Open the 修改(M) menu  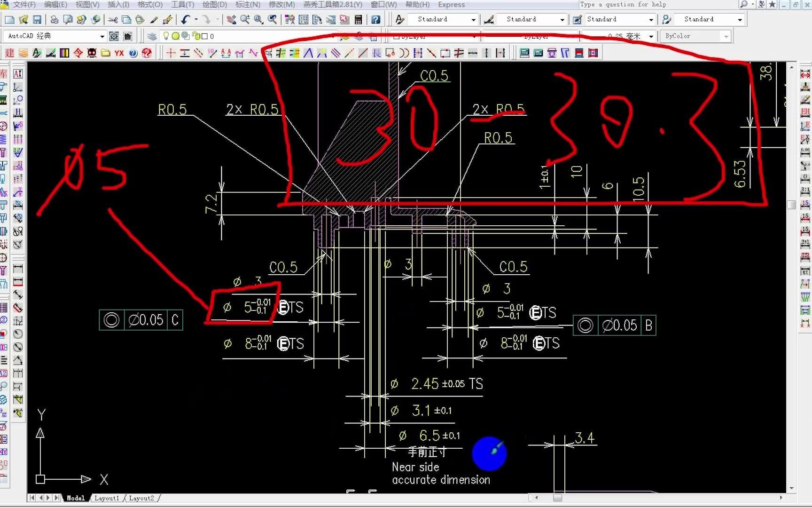point(282,4)
